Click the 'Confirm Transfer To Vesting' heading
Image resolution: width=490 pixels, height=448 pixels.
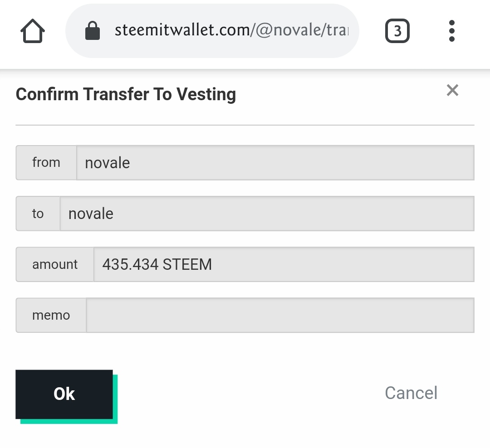click(126, 94)
